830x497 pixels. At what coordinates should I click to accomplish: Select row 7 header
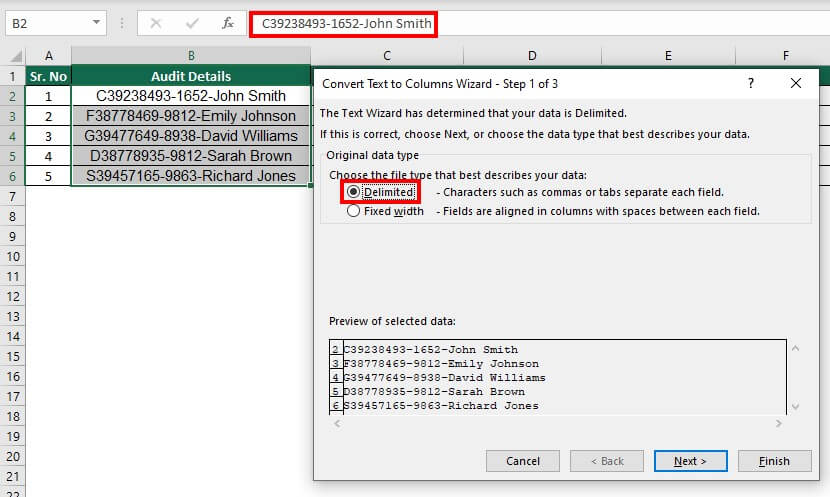coord(12,196)
